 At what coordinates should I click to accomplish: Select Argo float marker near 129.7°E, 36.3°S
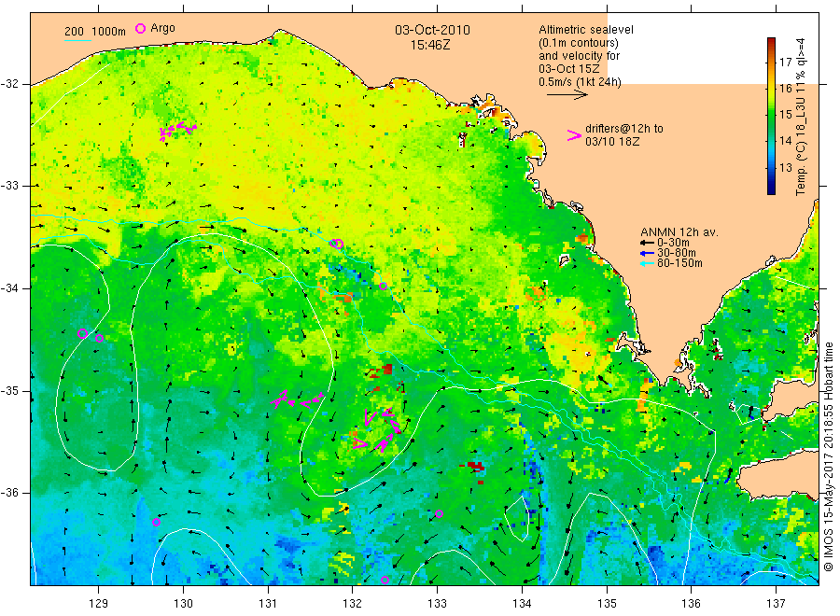(x=156, y=523)
